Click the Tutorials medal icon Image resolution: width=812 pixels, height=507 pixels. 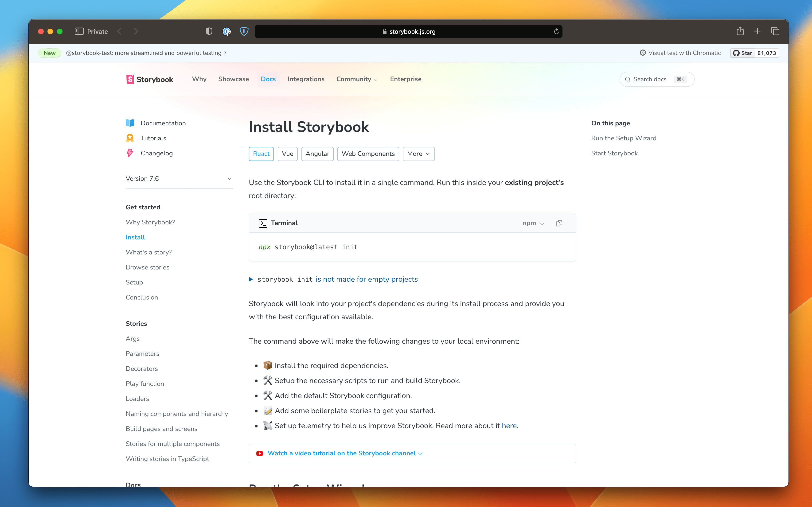pos(130,138)
